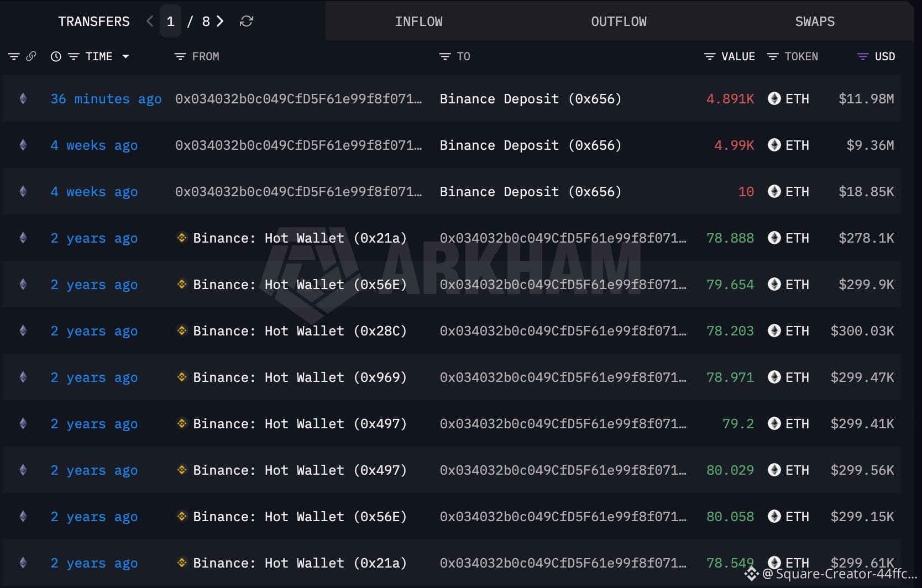Screen dimensions: 922x588
Task: Click Binance logo icon on $299.15K row
Action: (182, 516)
